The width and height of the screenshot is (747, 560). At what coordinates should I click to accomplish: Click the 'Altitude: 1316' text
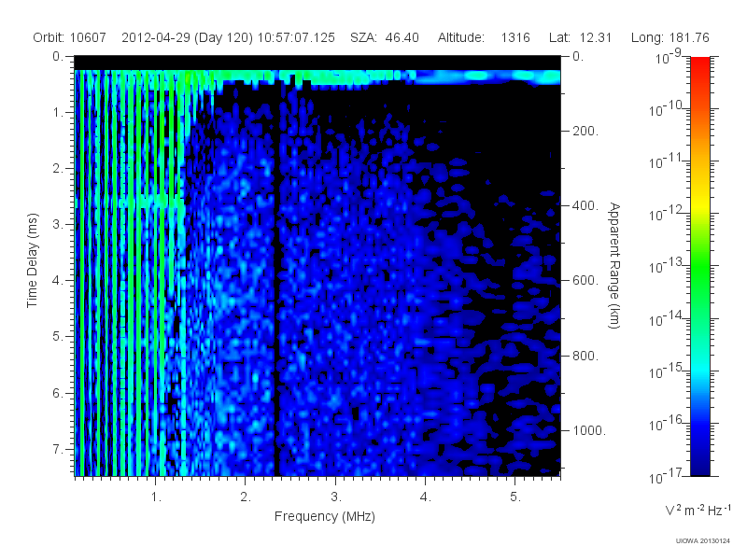tap(484, 37)
